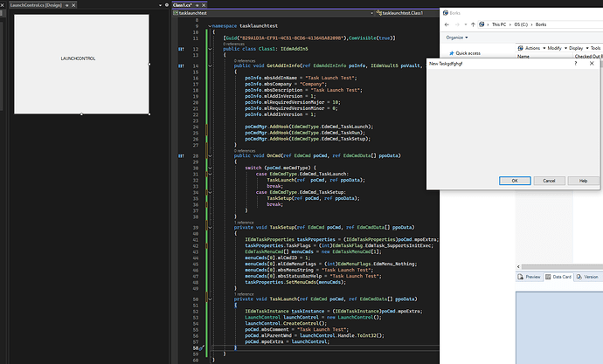Screen dimensions: 603x364
Task: Click '0 references' above GetAddInInfo
Action: click(x=245, y=61)
